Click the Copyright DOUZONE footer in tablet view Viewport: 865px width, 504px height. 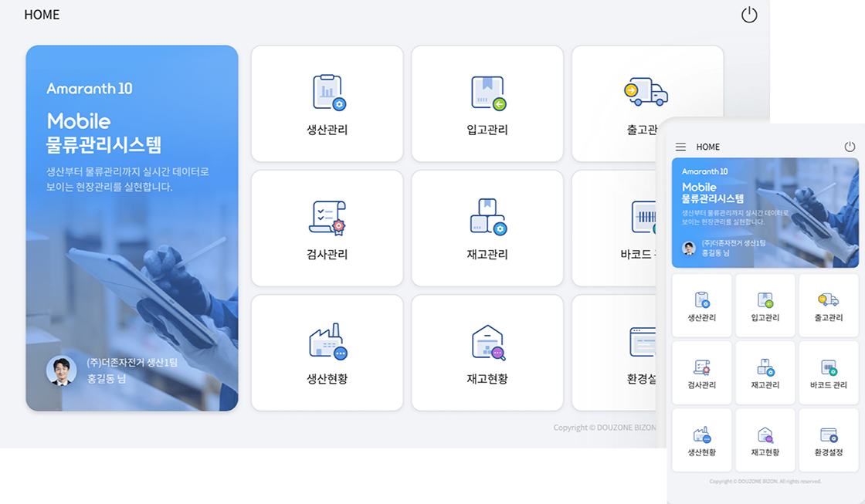pyautogui.click(x=605, y=428)
